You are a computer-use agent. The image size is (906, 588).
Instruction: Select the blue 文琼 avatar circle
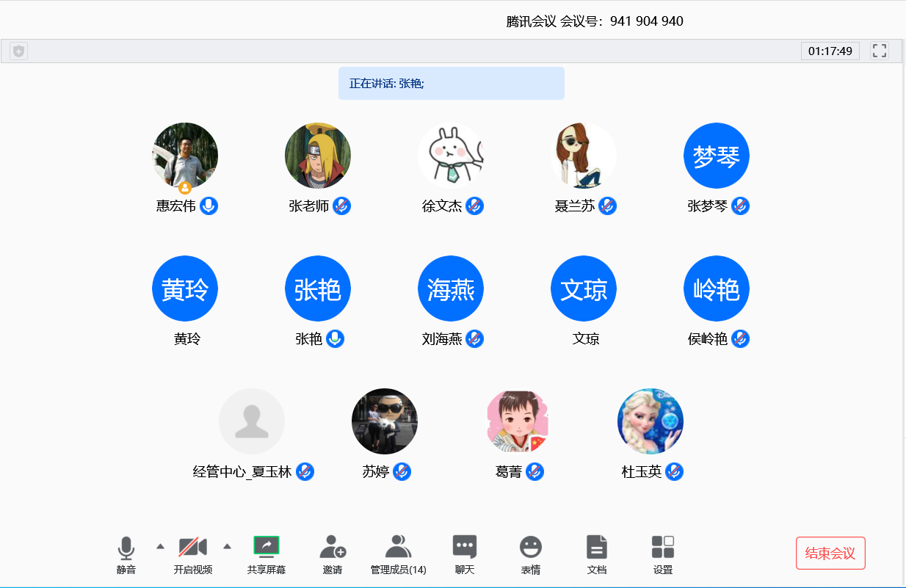584,288
